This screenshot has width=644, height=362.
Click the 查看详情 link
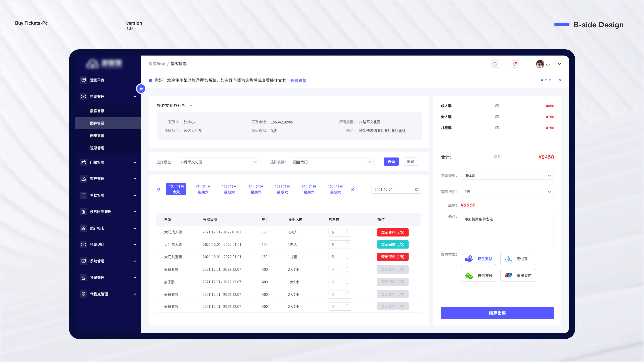(x=298, y=81)
